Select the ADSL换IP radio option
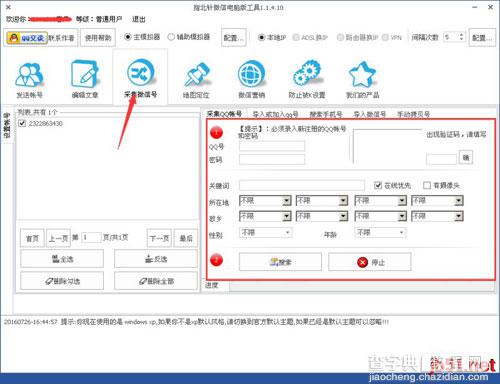 pos(296,37)
